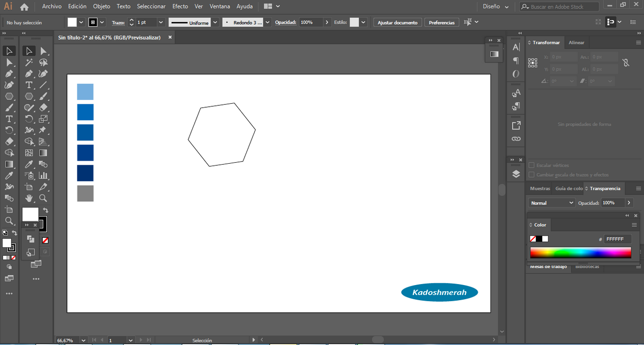Click the Buscar en Adobe Stock field
The height and width of the screenshot is (345, 644).
(x=559, y=7)
